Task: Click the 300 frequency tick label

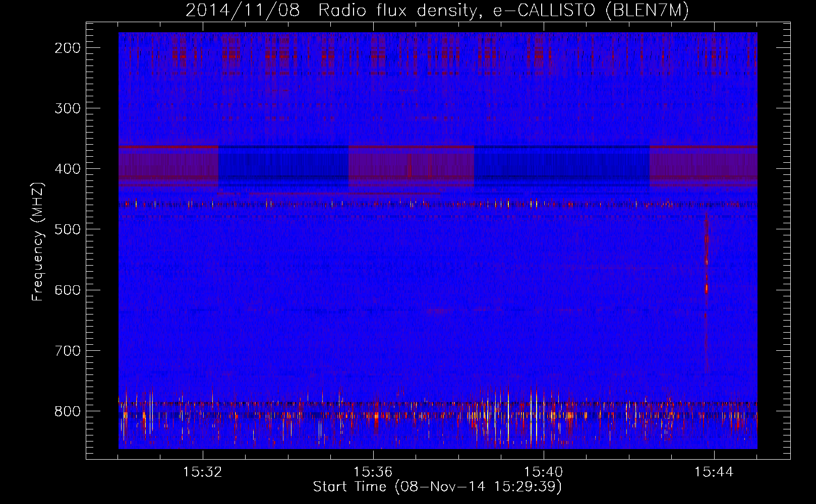Action: [x=68, y=108]
